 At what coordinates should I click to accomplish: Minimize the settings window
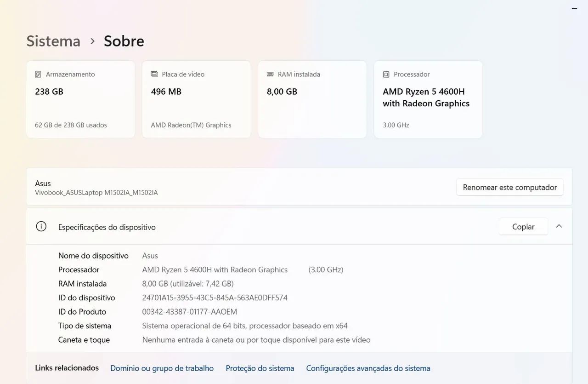point(575,8)
